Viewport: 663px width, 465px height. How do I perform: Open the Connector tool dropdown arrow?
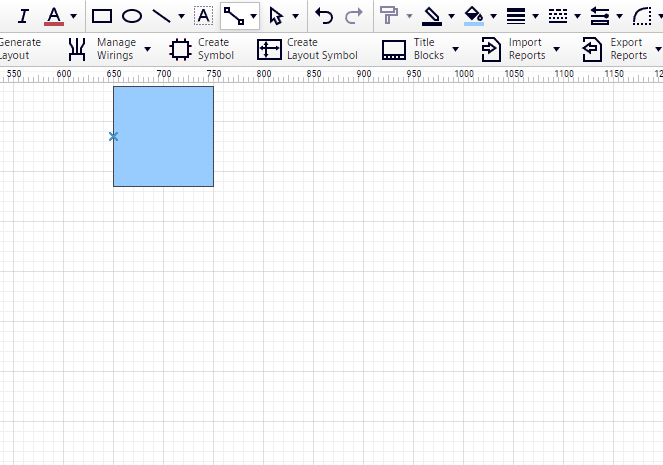253,16
